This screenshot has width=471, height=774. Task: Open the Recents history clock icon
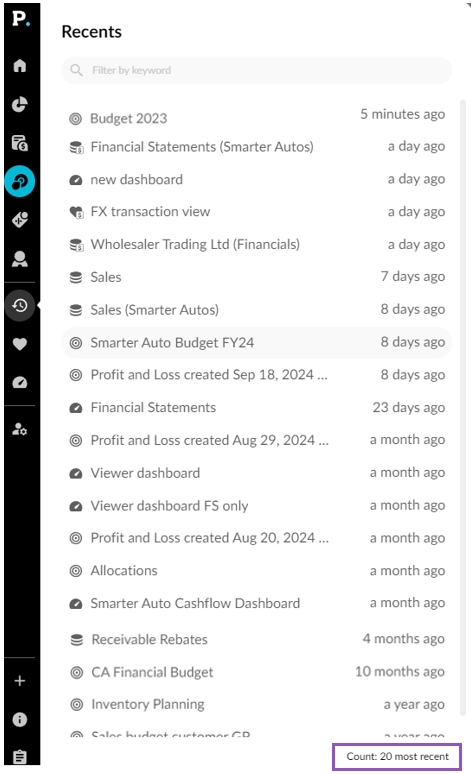20,306
